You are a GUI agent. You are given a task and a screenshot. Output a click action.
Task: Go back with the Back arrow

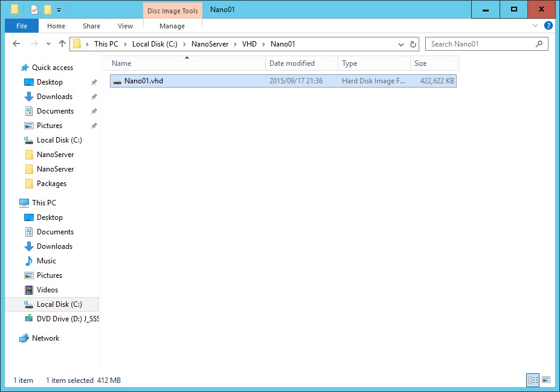tap(16, 43)
